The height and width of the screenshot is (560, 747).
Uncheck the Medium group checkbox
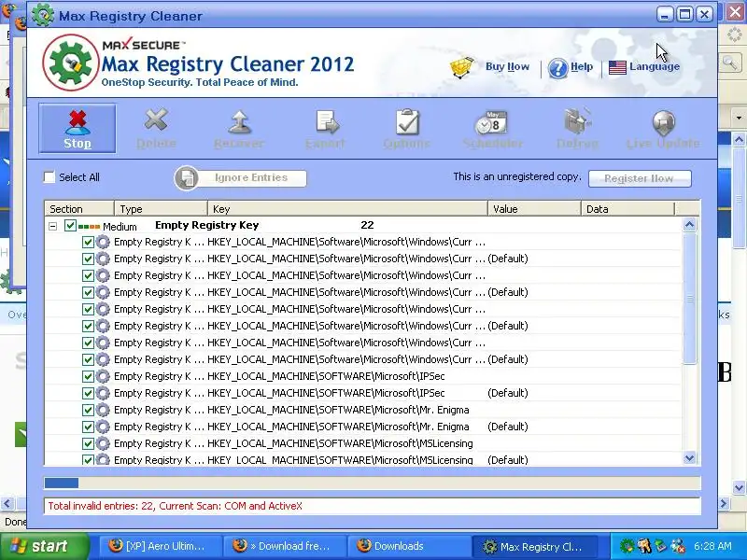pos(70,225)
